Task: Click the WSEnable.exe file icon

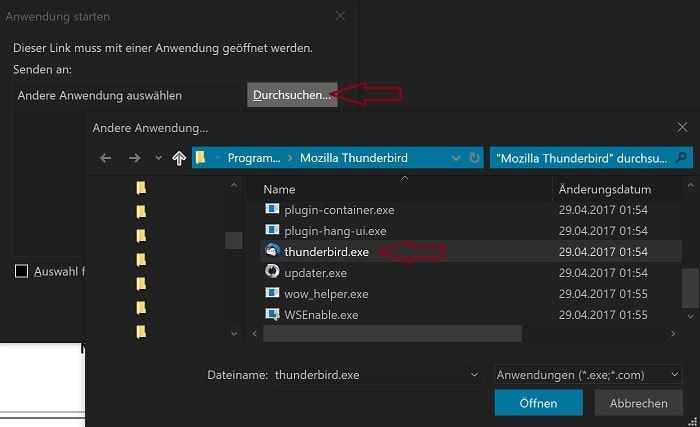Action: pyautogui.click(x=272, y=314)
